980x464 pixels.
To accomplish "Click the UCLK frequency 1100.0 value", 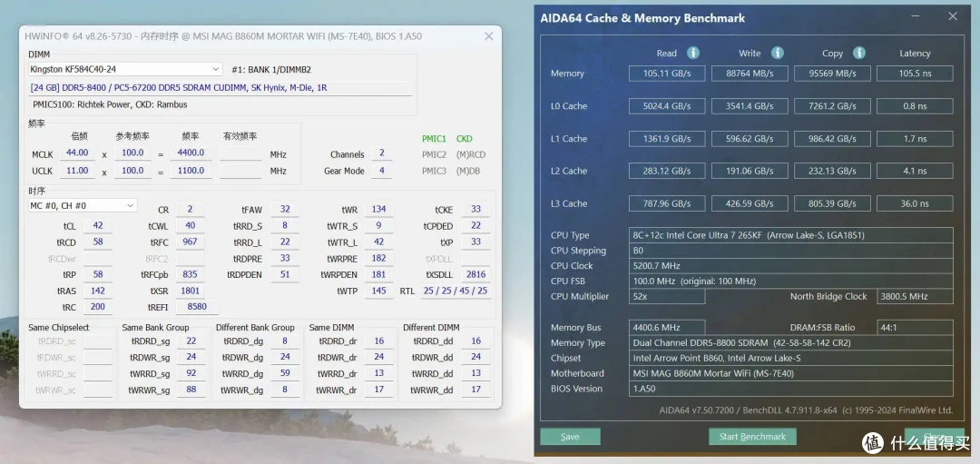I will (x=191, y=170).
